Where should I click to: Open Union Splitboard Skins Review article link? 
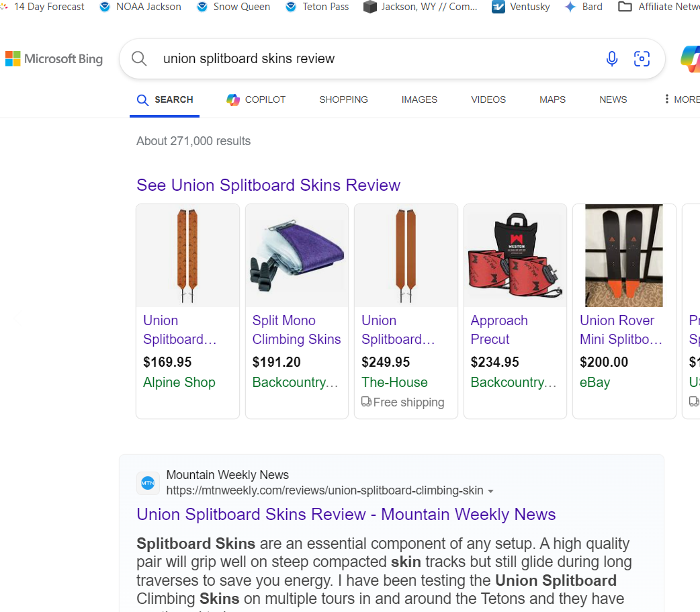point(346,515)
